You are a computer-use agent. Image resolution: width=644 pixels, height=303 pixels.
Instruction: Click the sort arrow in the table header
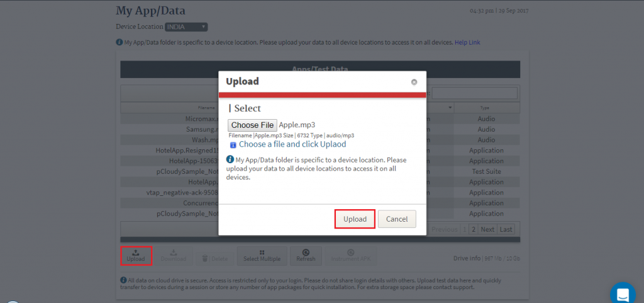[x=450, y=108]
